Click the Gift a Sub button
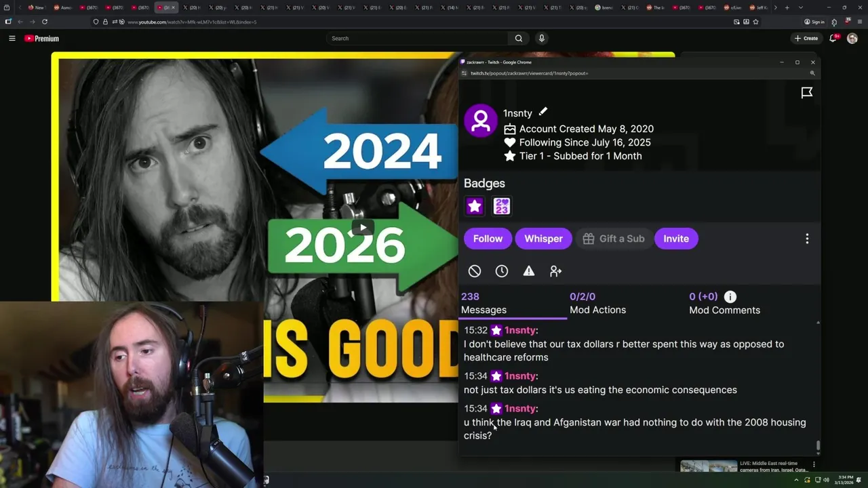 pos(614,239)
